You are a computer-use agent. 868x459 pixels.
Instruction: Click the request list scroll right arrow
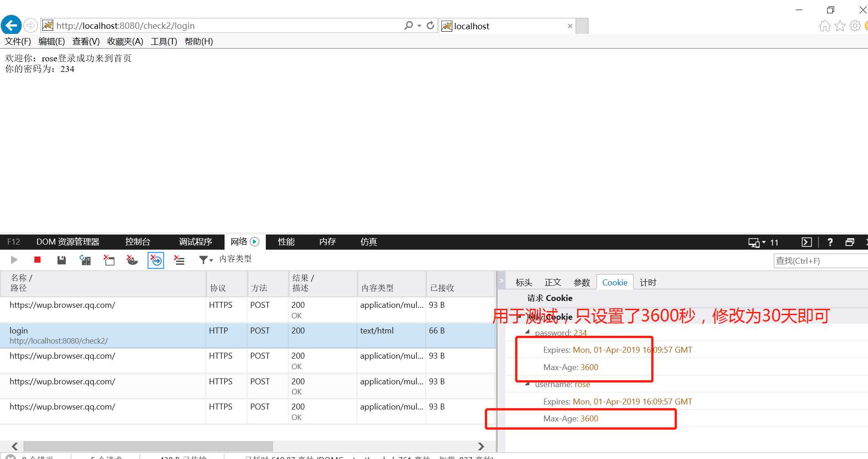[x=481, y=446]
